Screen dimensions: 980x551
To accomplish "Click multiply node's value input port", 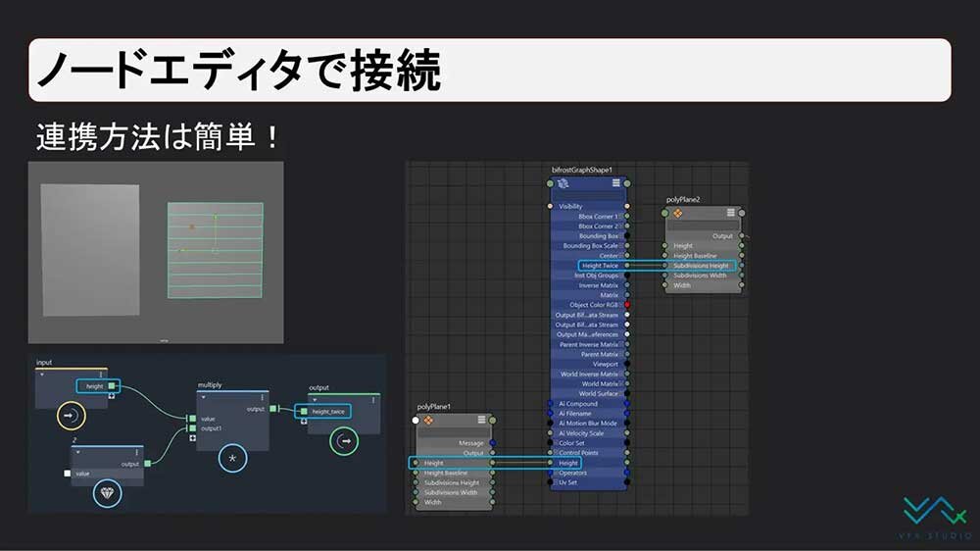I will click(192, 419).
